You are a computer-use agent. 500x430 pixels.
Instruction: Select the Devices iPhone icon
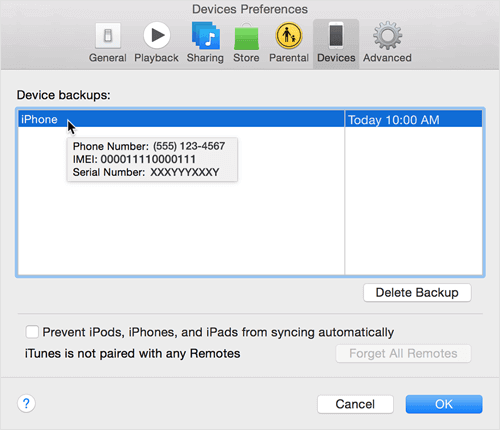point(336,35)
